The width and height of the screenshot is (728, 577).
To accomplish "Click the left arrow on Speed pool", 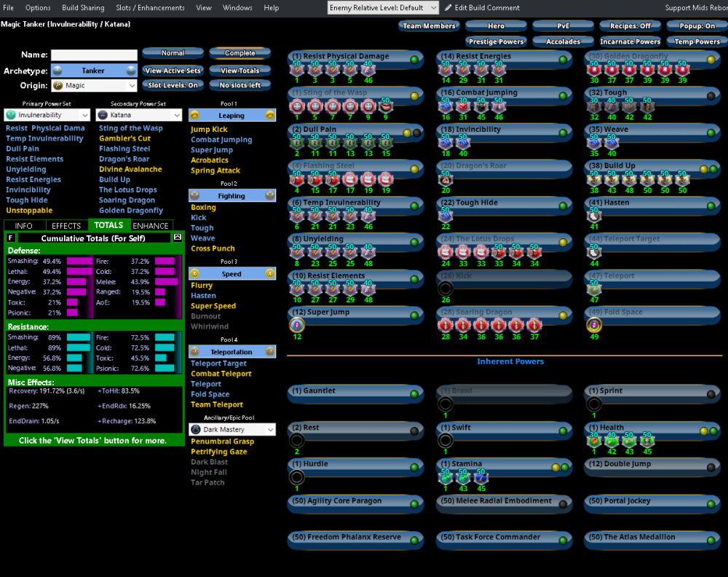I will point(194,273).
